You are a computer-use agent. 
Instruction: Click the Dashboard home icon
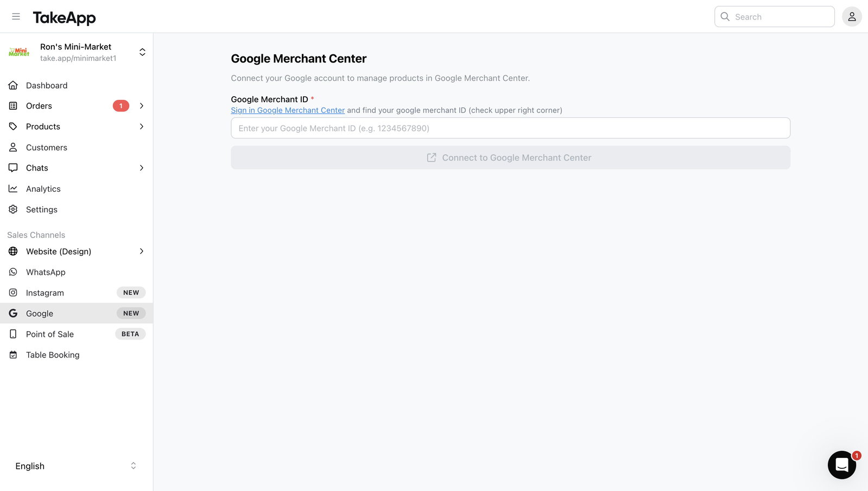(x=13, y=85)
